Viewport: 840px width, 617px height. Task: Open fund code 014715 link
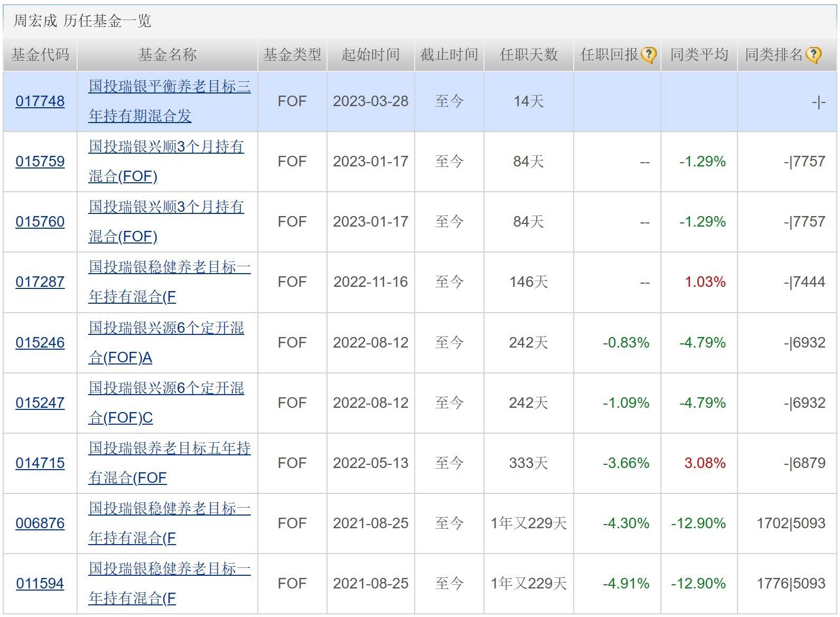click(40, 463)
